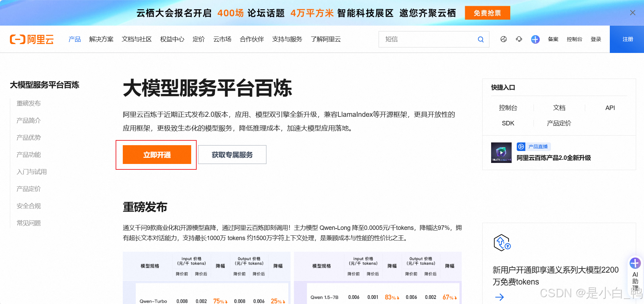The image size is (644, 304).
Task: Open the globe region icon in header
Action: (x=503, y=39)
